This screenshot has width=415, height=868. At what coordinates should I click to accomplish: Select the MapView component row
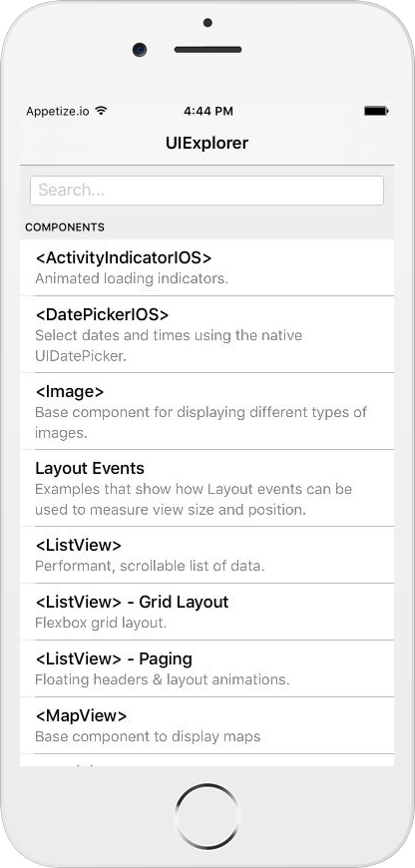click(x=207, y=725)
